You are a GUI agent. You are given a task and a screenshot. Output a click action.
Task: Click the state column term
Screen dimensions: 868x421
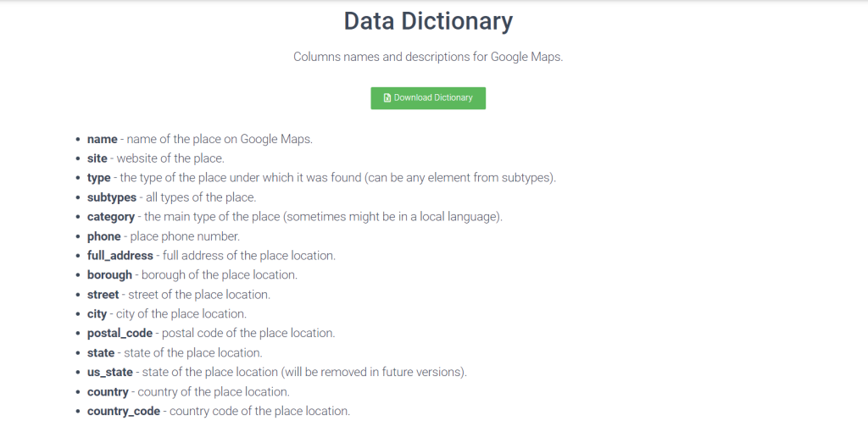101,352
